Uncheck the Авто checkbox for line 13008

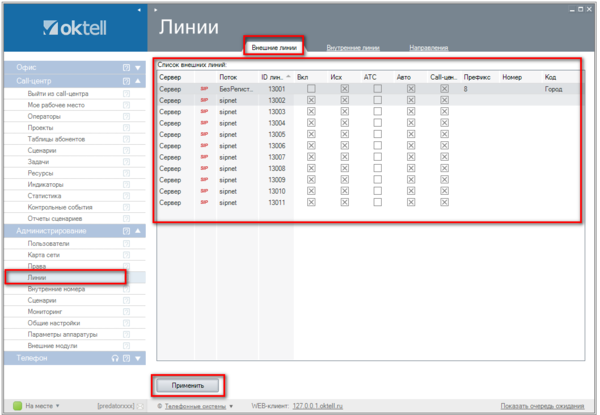click(410, 168)
